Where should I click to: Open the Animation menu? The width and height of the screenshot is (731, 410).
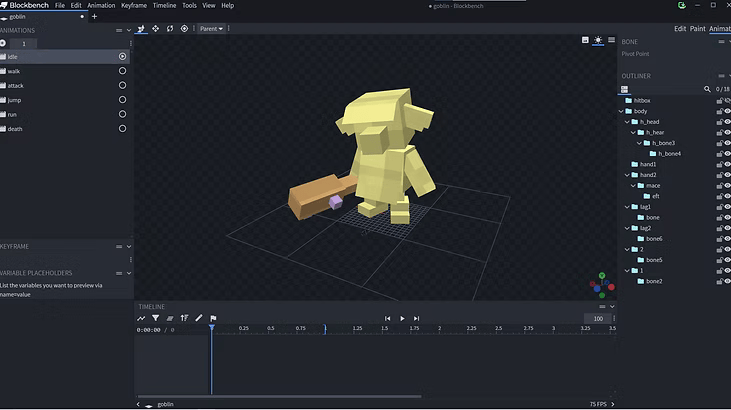[101, 6]
